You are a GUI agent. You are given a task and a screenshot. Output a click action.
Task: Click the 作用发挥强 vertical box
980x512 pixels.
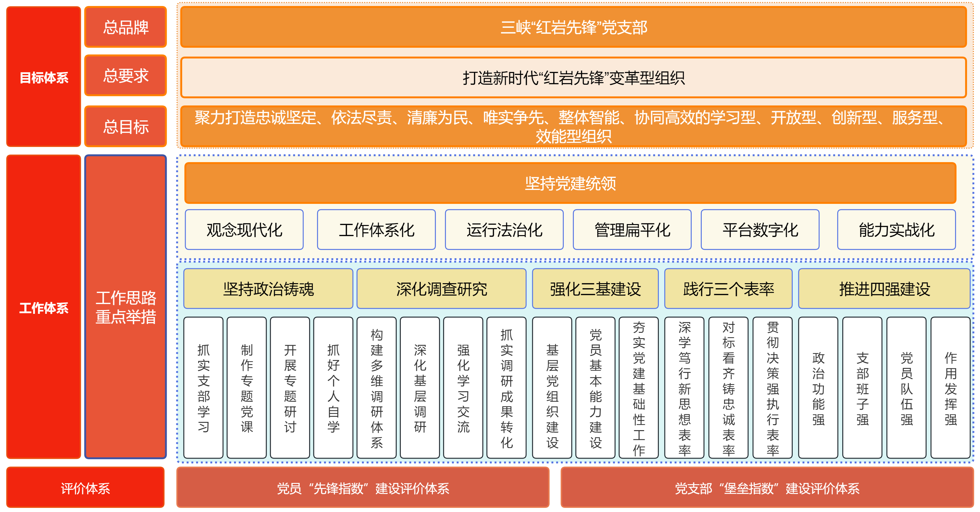(950, 387)
